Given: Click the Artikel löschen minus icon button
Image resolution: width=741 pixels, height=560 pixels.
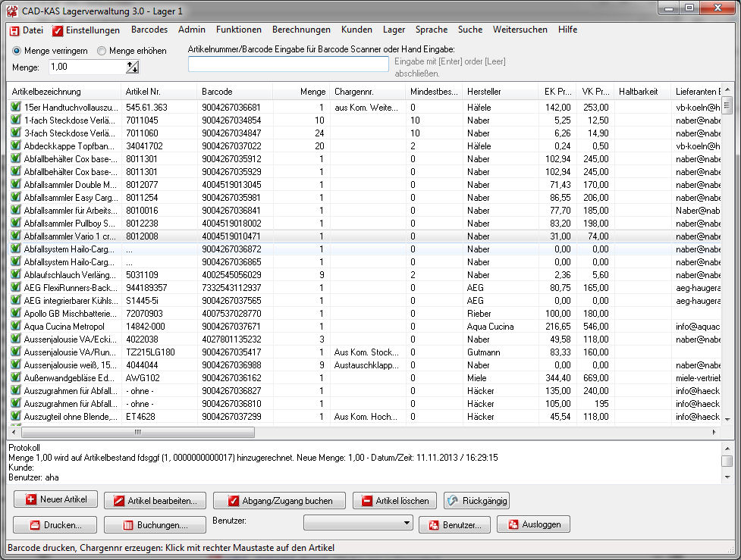Looking at the screenshot, I should 394,501.
